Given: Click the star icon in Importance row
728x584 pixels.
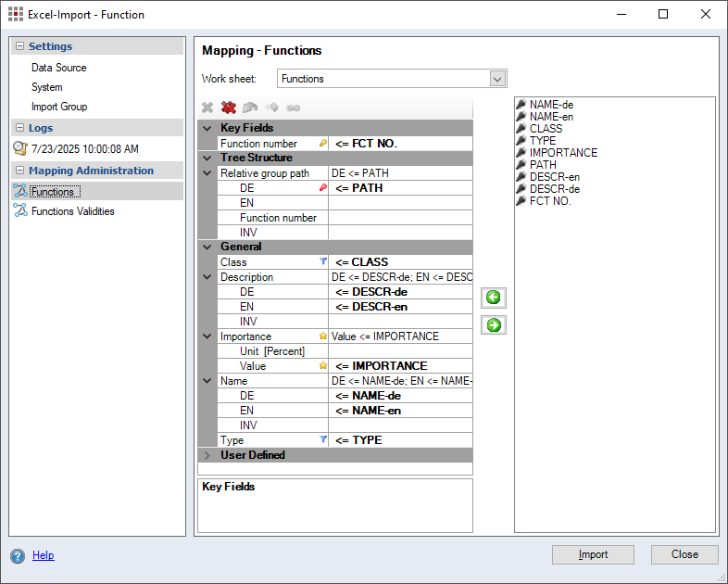Looking at the screenshot, I should tap(323, 336).
